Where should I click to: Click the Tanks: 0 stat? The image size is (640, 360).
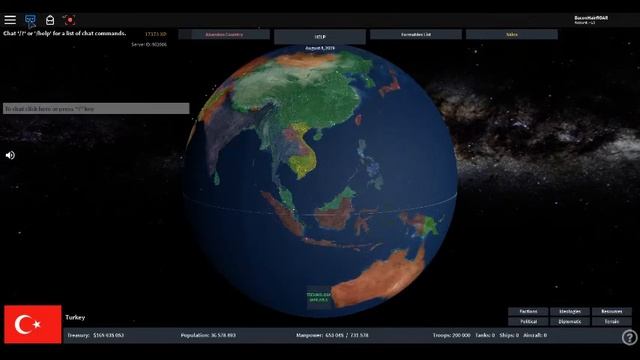pyautogui.click(x=485, y=335)
